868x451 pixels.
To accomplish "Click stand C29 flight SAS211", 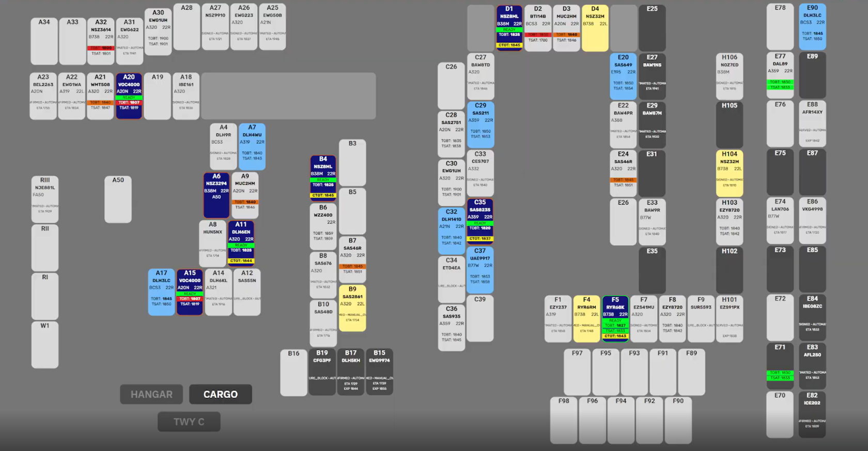I will pyautogui.click(x=480, y=125).
